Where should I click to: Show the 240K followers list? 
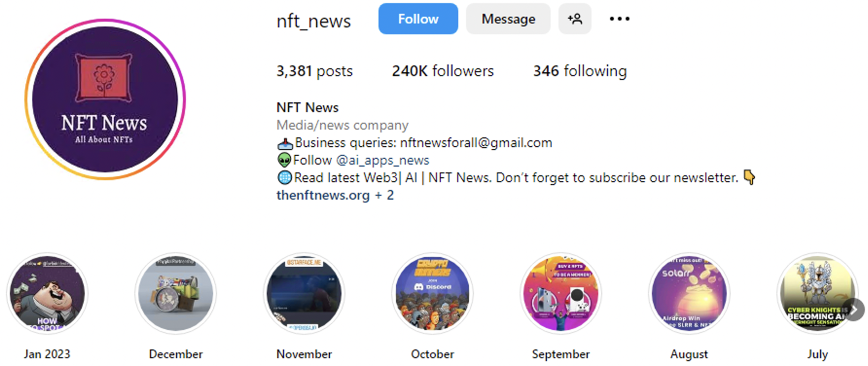(x=443, y=71)
